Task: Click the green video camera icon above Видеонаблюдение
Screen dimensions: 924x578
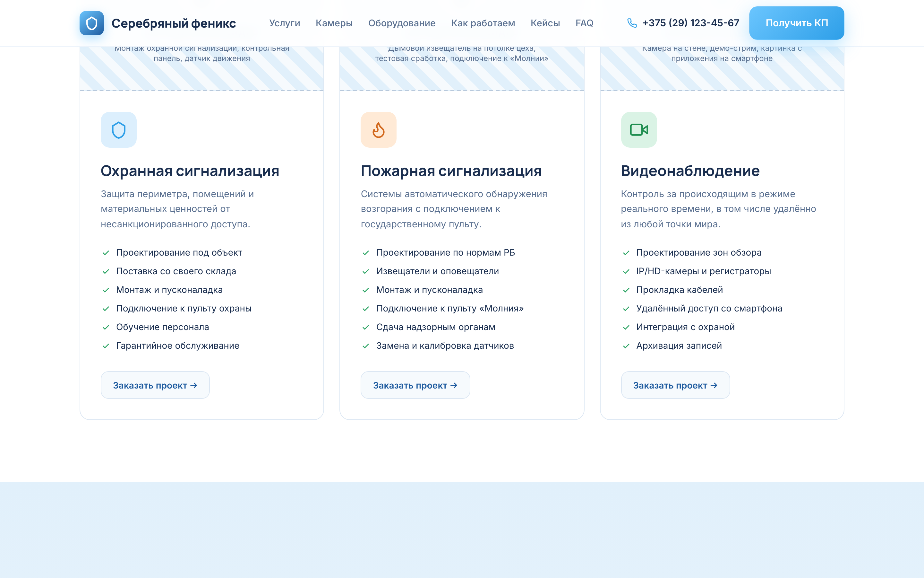Action: [x=639, y=130]
